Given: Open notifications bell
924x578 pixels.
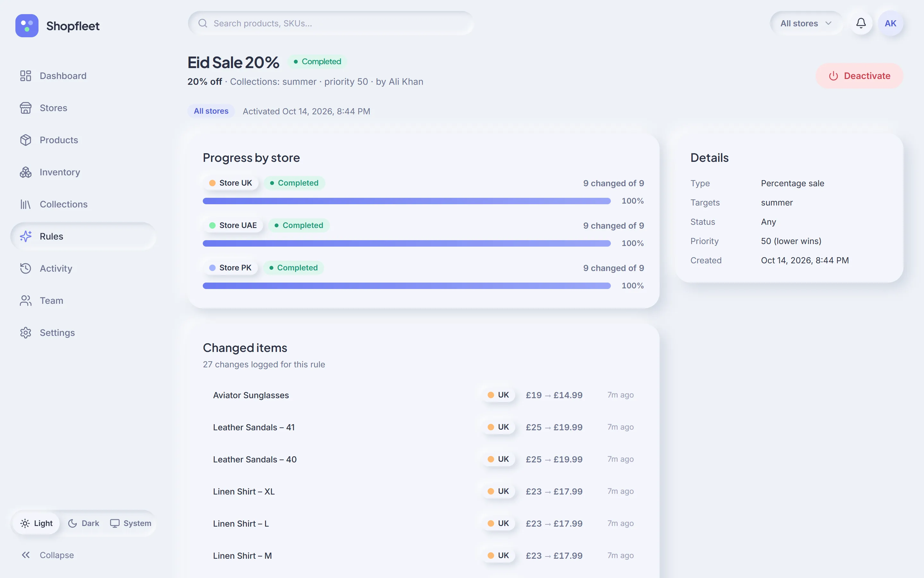Looking at the screenshot, I should tap(861, 23).
